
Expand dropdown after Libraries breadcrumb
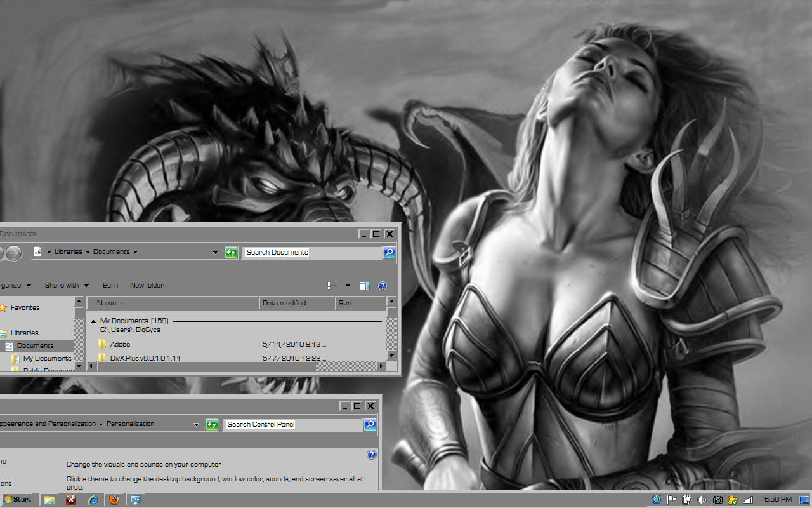(88, 252)
